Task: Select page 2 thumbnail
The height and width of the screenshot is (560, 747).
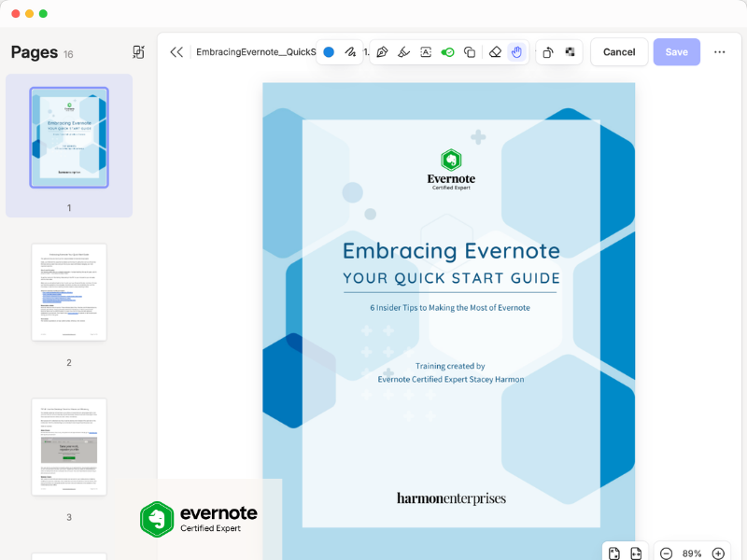Action: [x=69, y=292]
